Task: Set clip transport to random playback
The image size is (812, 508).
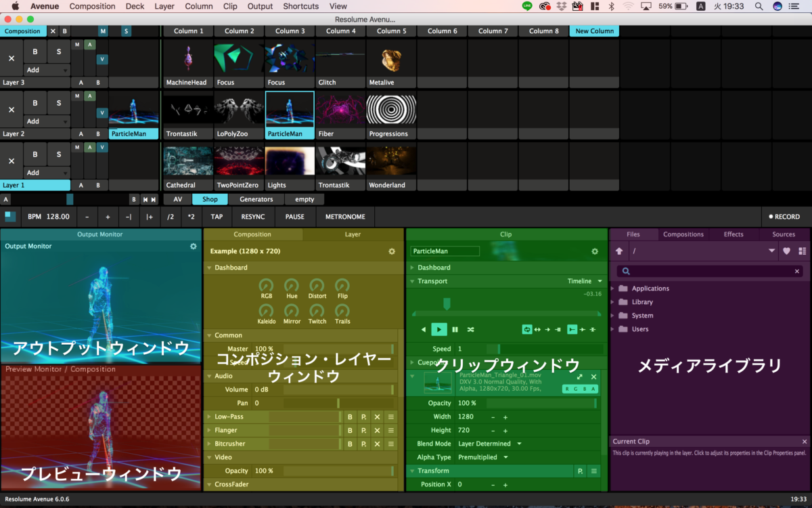Action: [470, 330]
